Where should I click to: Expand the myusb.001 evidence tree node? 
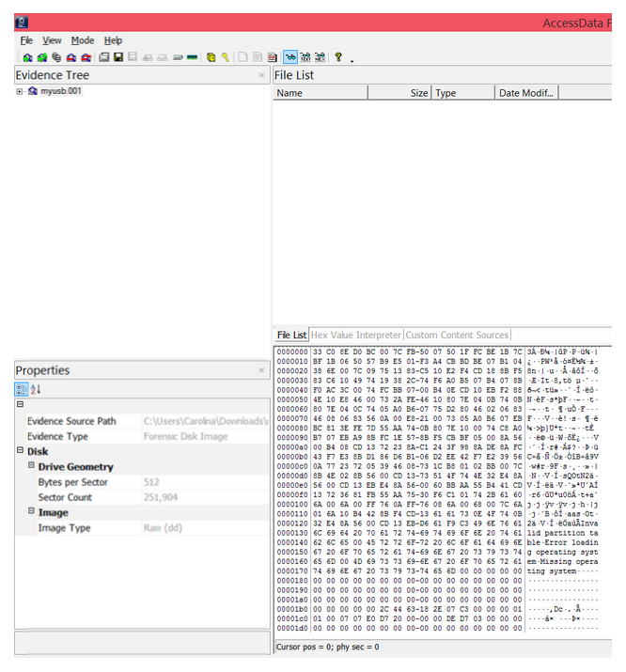(20, 91)
